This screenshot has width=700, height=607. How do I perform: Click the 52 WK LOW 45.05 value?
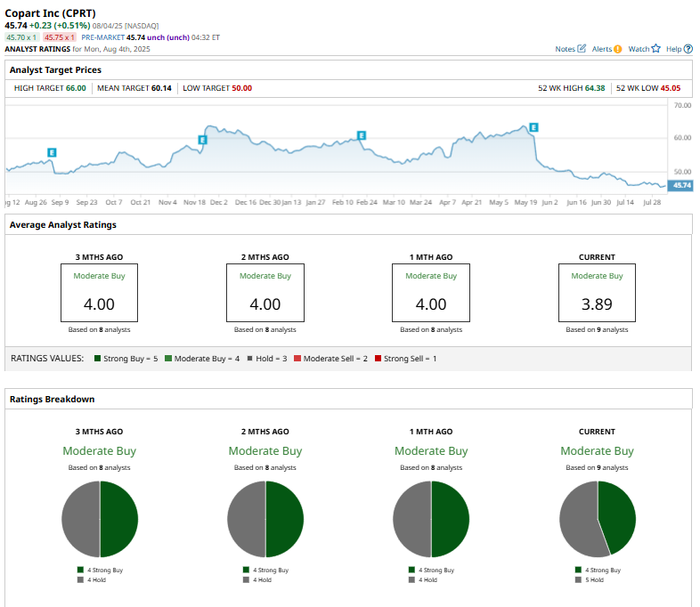click(x=671, y=88)
